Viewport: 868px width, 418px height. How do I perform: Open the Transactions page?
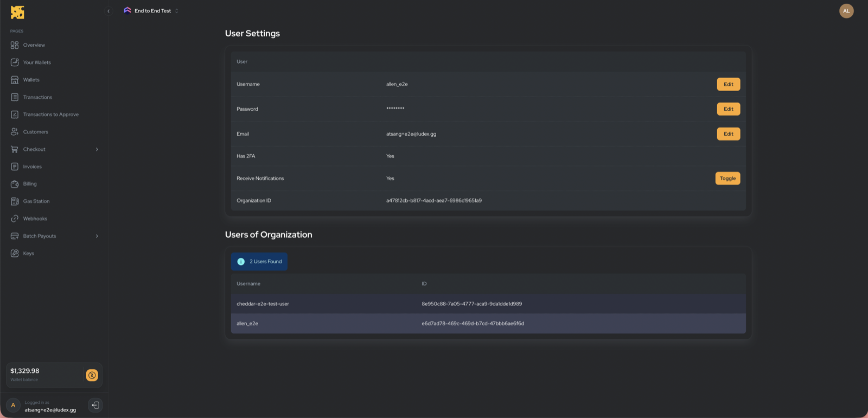pyautogui.click(x=37, y=97)
